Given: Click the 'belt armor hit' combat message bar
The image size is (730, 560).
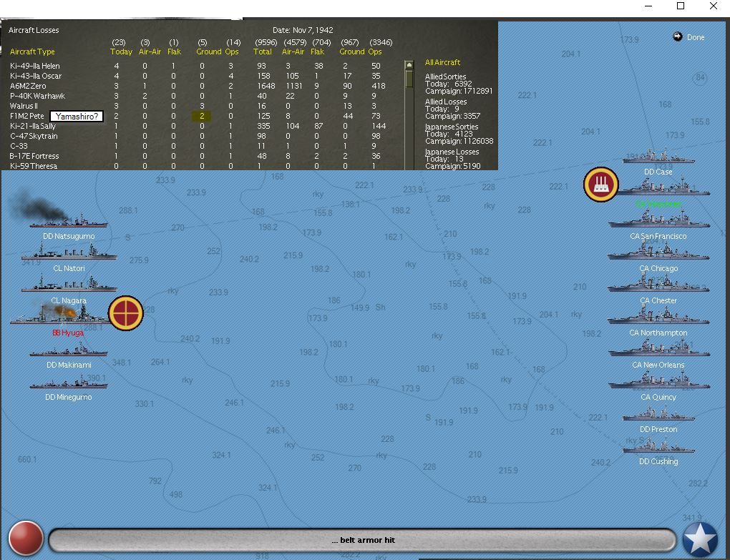Looking at the screenshot, I should (362, 540).
